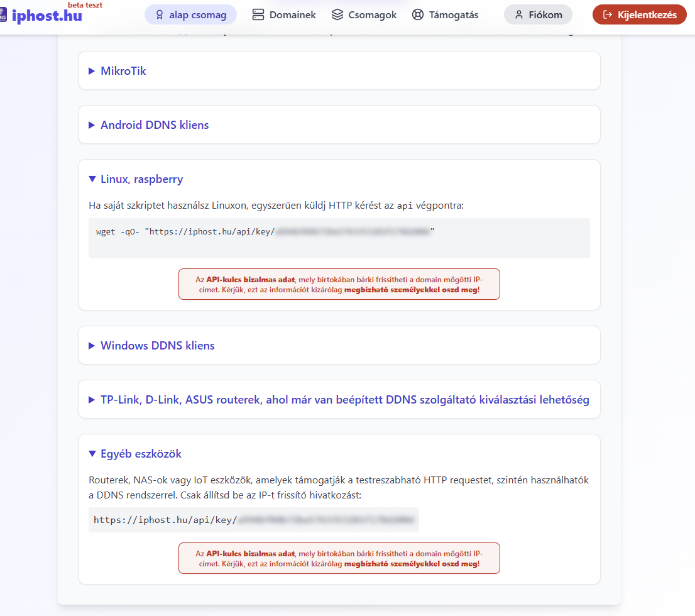The image size is (695, 616).
Task: Open the Domainek menu item
Action: [x=284, y=15]
